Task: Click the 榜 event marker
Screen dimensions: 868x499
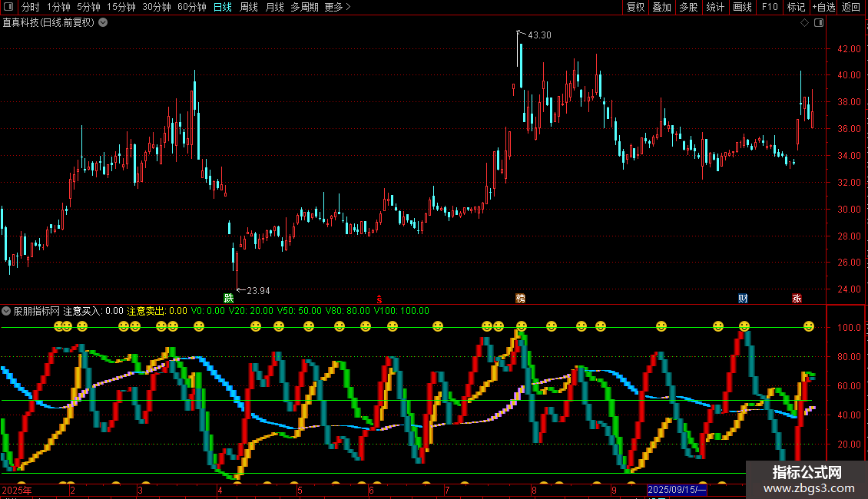Action: [520, 298]
